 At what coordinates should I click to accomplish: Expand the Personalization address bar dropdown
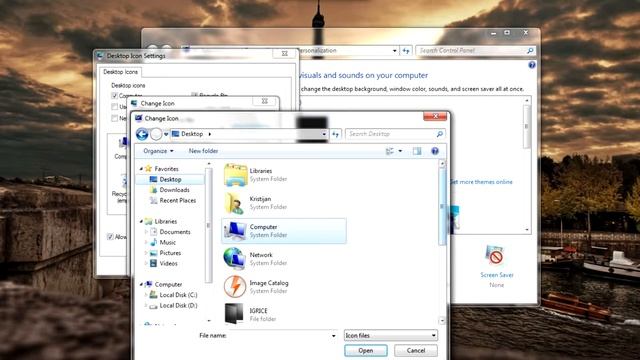tap(394, 51)
